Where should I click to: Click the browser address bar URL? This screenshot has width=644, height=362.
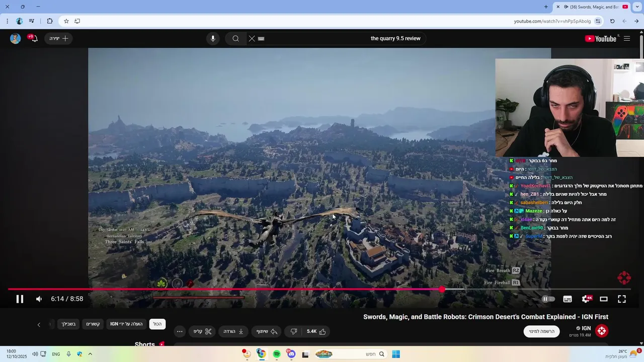coord(552,21)
